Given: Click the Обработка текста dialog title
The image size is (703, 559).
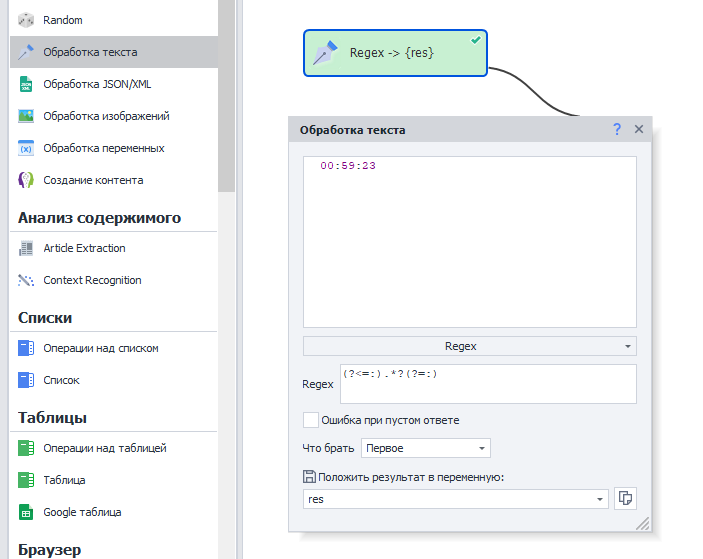Looking at the screenshot, I should (x=352, y=130).
